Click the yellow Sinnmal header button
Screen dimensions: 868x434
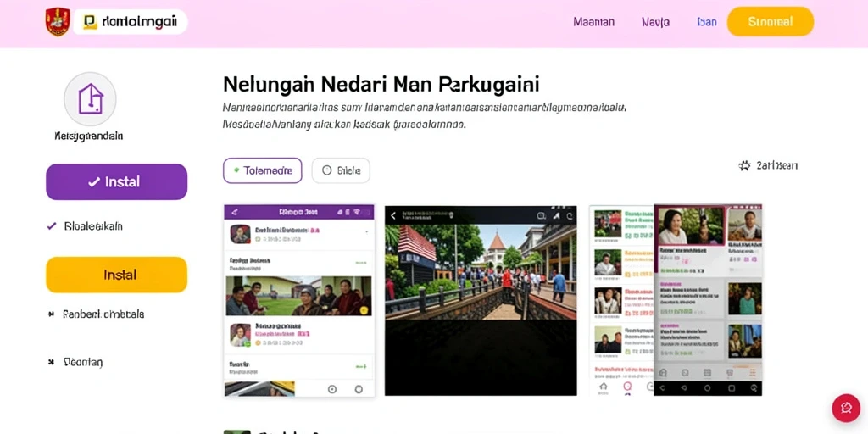770,21
